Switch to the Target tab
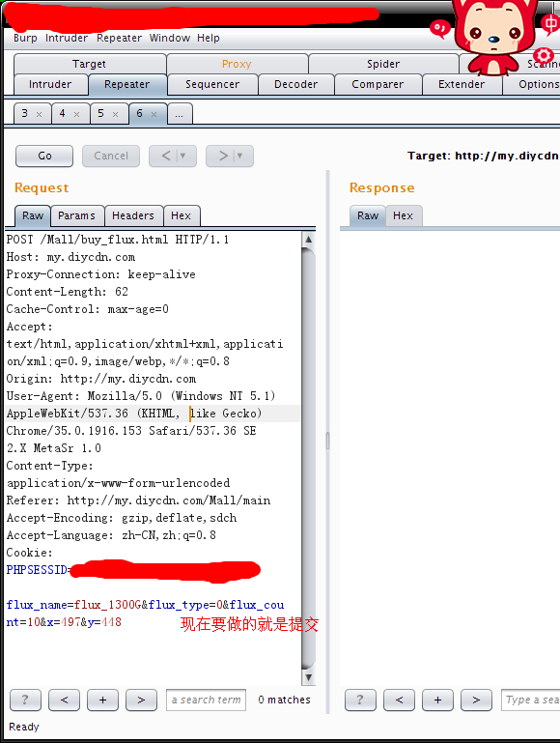The width and height of the screenshot is (560, 743). 90,64
